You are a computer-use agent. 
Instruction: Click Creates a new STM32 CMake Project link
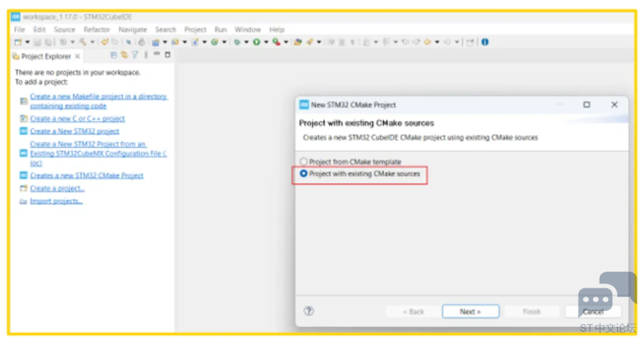point(87,176)
